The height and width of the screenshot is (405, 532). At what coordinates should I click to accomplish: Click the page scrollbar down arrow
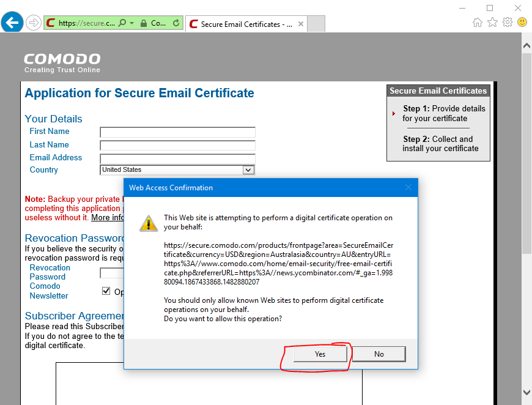pos(526,392)
